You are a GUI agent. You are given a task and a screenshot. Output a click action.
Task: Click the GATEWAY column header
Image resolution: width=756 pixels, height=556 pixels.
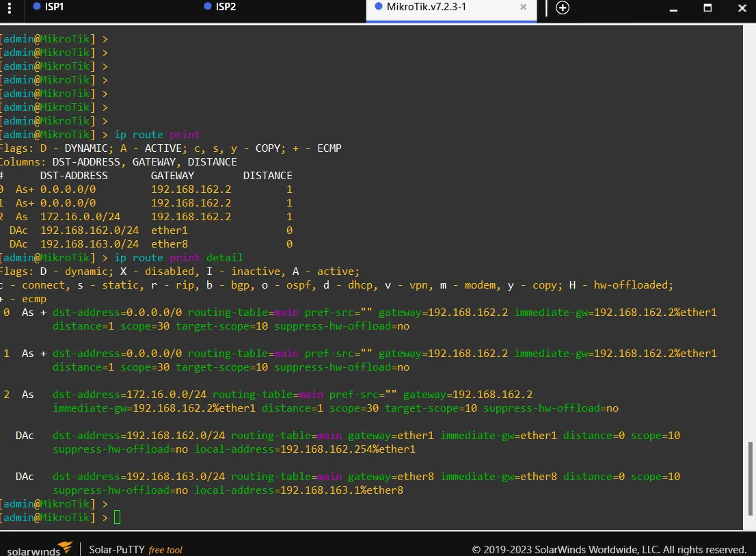pos(173,176)
